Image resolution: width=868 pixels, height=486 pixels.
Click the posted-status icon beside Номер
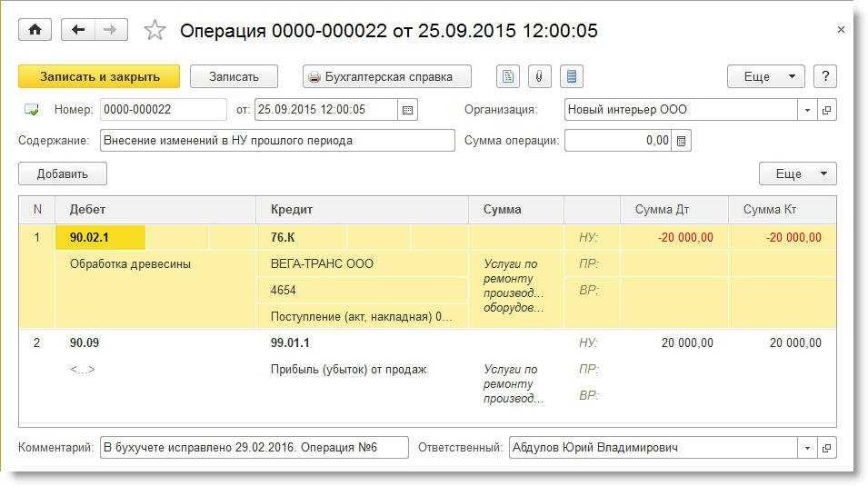pyautogui.click(x=32, y=110)
